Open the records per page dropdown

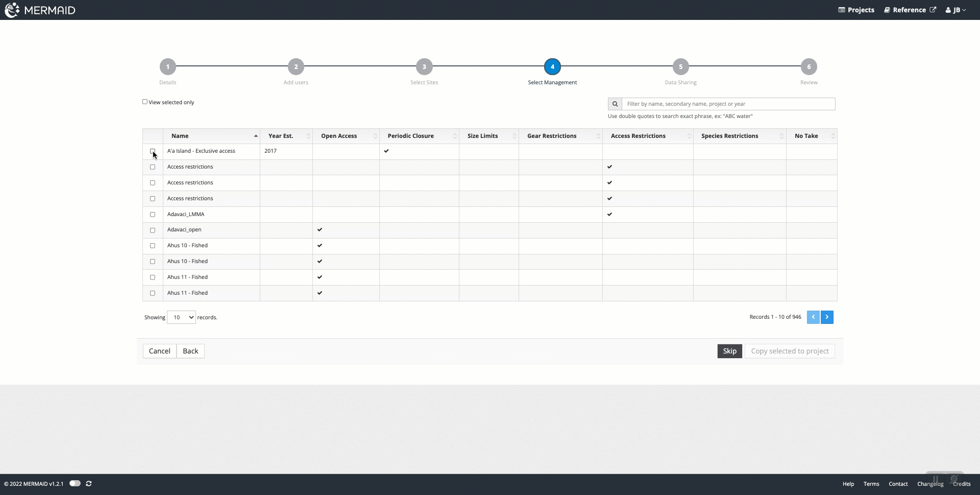coord(181,317)
